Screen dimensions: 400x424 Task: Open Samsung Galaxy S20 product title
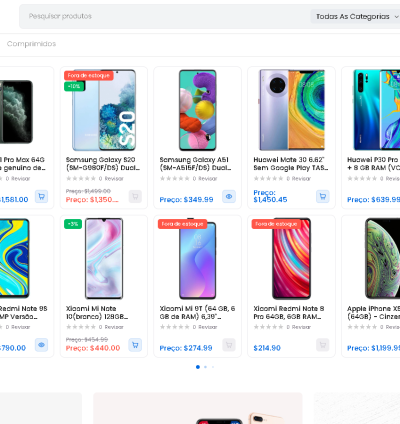(x=103, y=164)
